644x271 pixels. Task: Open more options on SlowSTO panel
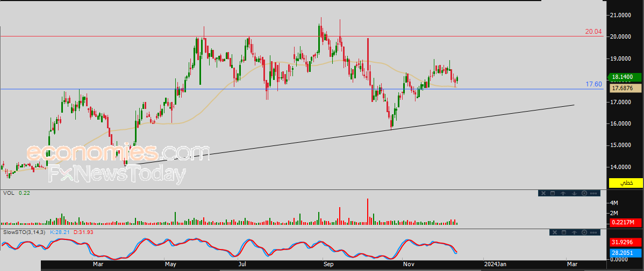[x=593, y=232]
